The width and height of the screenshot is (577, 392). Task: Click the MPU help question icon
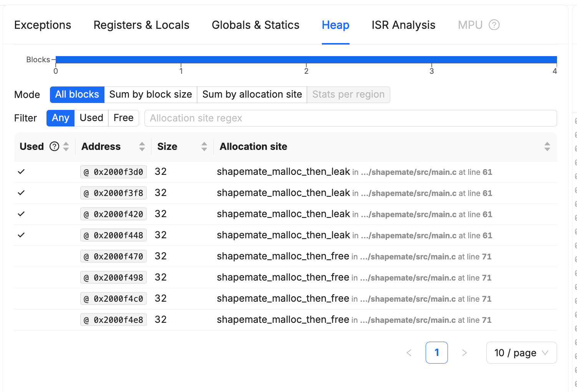494,25
